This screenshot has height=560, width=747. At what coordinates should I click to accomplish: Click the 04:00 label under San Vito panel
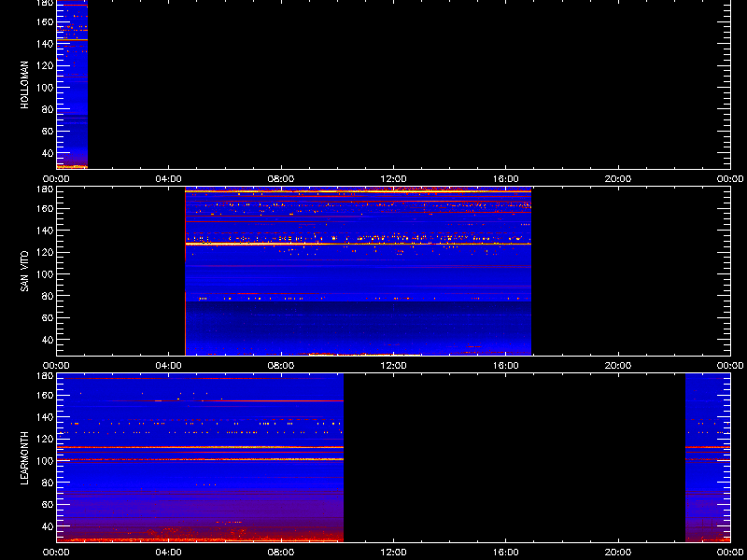tap(169, 366)
